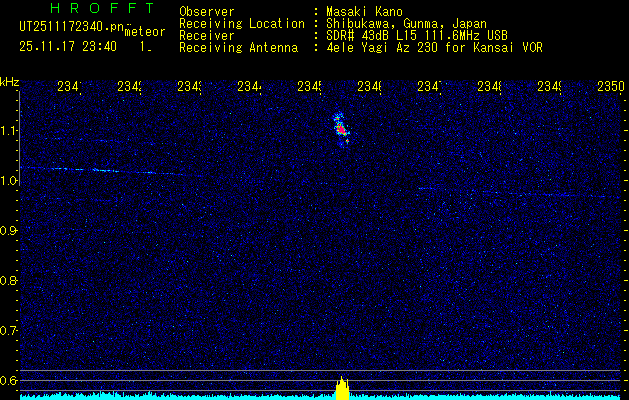Click the 2349 time marker
The width and height of the screenshot is (629, 400).
[x=550, y=87]
